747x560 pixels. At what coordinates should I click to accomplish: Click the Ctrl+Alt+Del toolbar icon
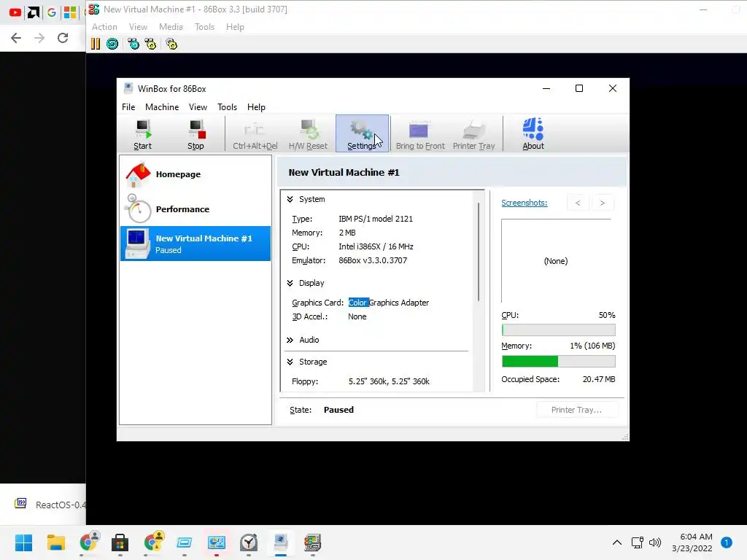(x=255, y=134)
